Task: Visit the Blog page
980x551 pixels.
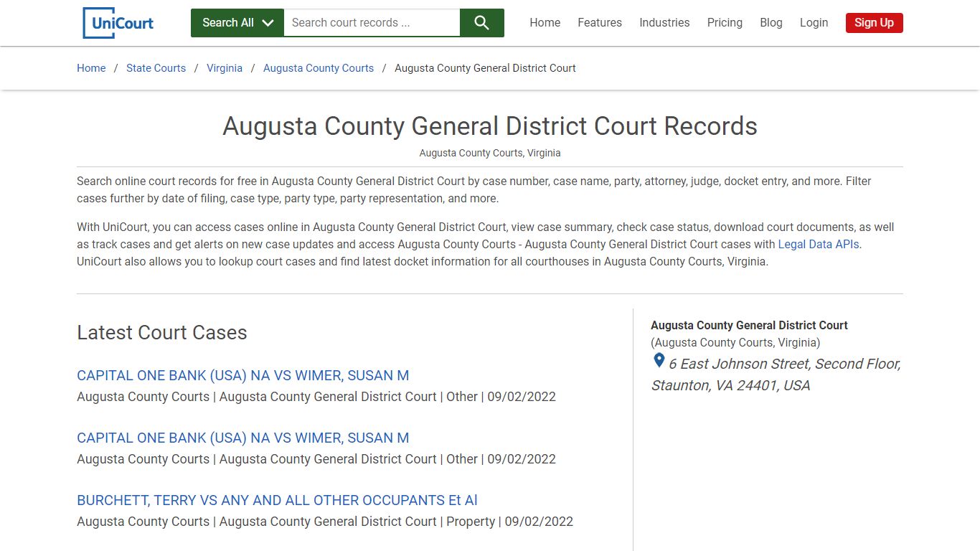Action: pyautogui.click(x=771, y=23)
